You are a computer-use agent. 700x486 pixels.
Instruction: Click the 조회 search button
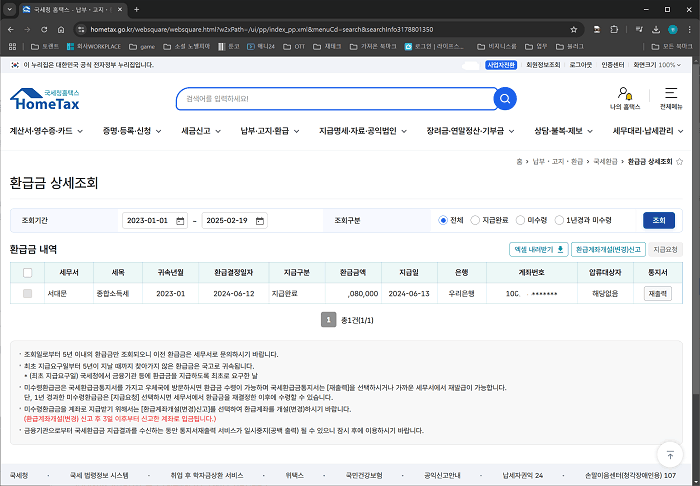click(x=658, y=220)
